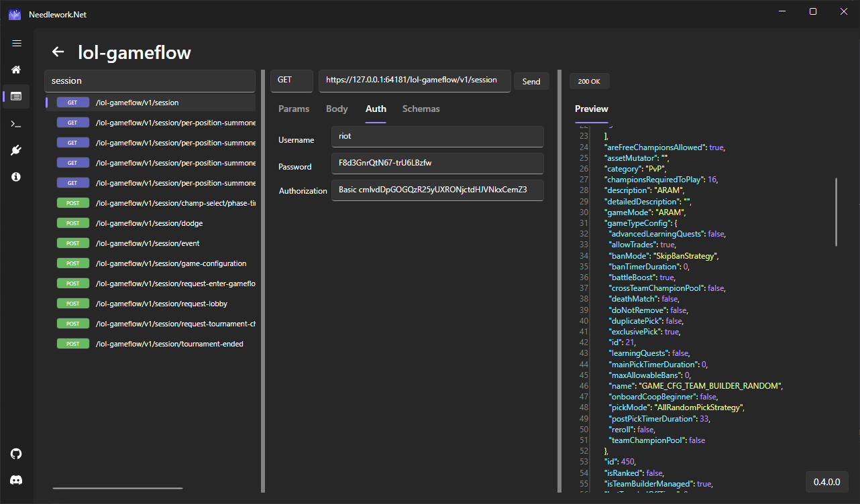Open the About info icon
This screenshot has width=860, height=504.
[x=17, y=177]
